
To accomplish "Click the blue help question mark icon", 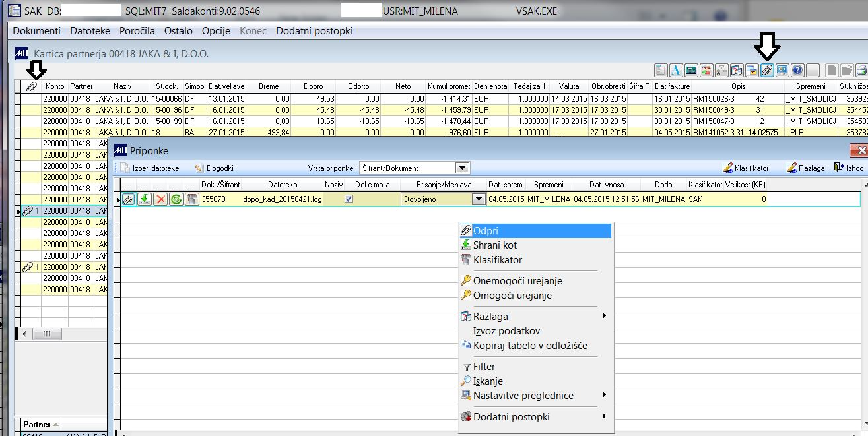I will 797,70.
